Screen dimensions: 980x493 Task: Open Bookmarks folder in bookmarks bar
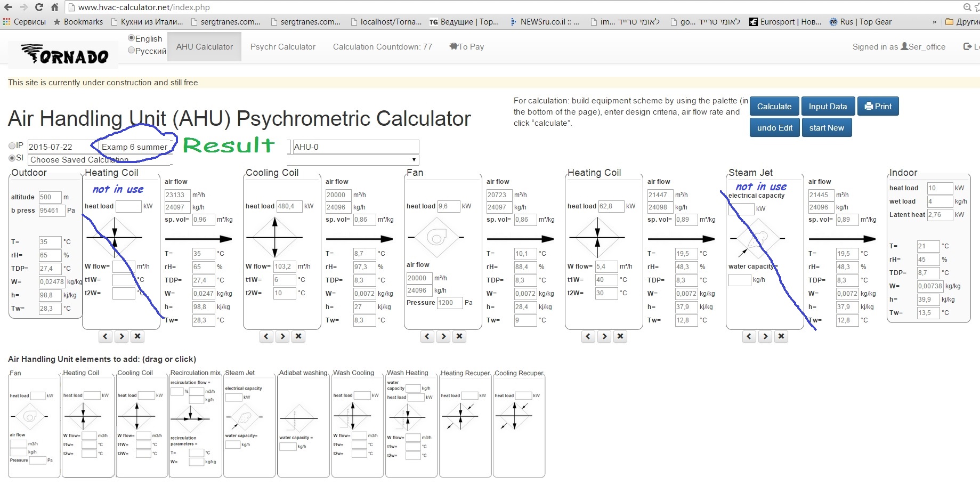78,22
